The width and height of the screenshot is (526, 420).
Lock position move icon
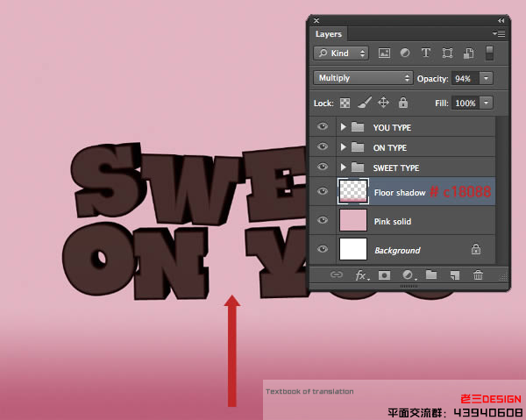[x=383, y=103]
